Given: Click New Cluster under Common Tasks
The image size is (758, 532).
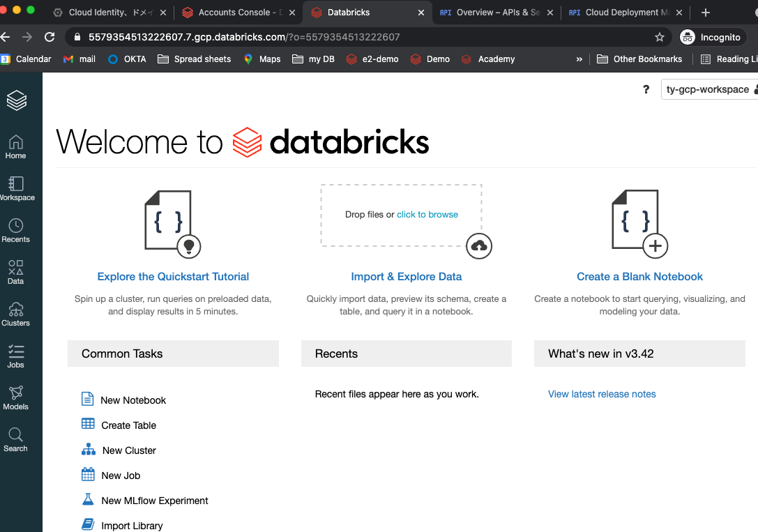Looking at the screenshot, I should [x=129, y=450].
